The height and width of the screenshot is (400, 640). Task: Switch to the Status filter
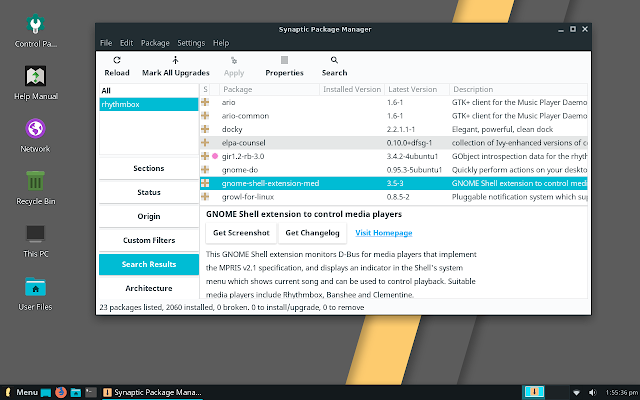pyautogui.click(x=149, y=192)
